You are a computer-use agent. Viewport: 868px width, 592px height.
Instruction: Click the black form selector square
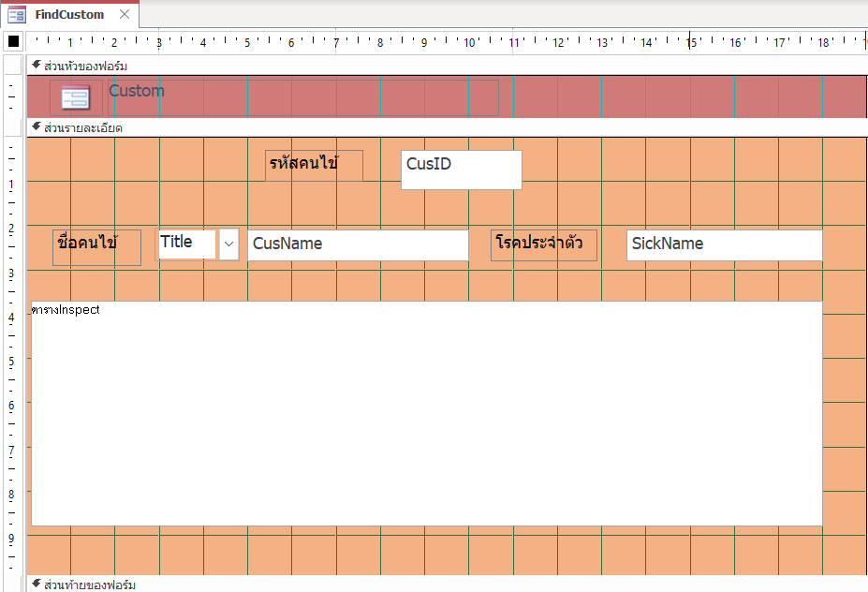point(13,41)
